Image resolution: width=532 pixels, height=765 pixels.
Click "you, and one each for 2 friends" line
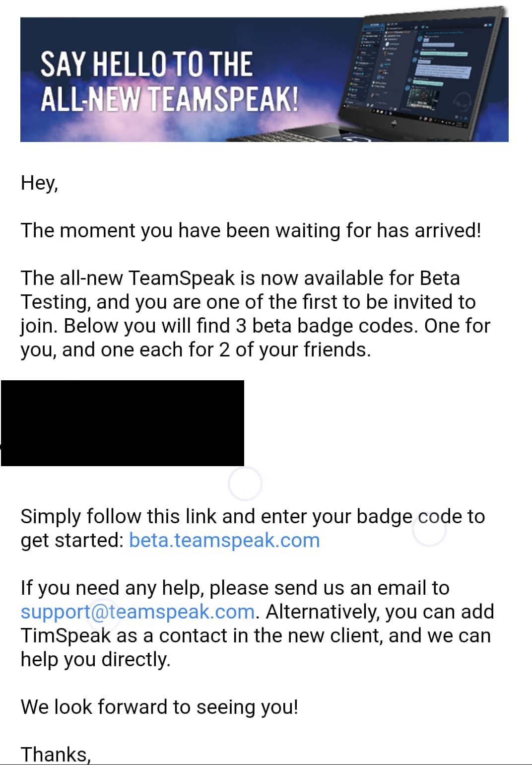click(x=196, y=350)
